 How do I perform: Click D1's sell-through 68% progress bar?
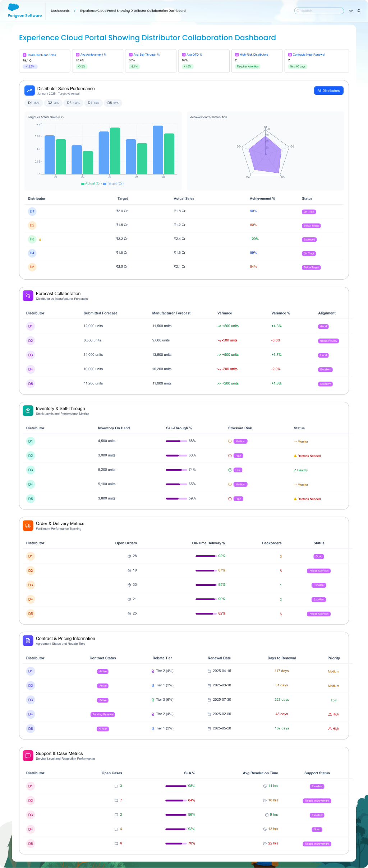coord(176,441)
